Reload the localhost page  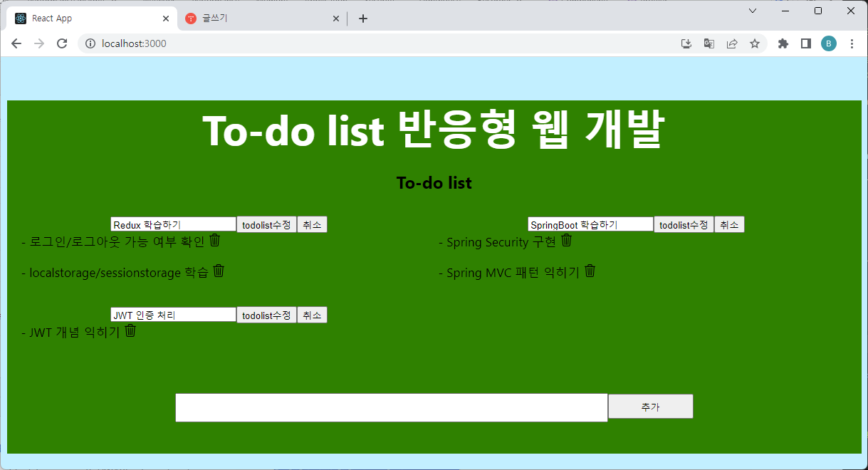click(62, 43)
